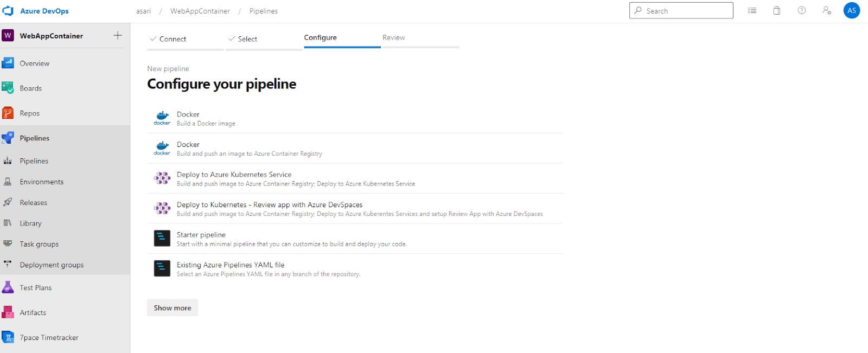
Task: Click the Library books icon
Action: tap(8, 223)
